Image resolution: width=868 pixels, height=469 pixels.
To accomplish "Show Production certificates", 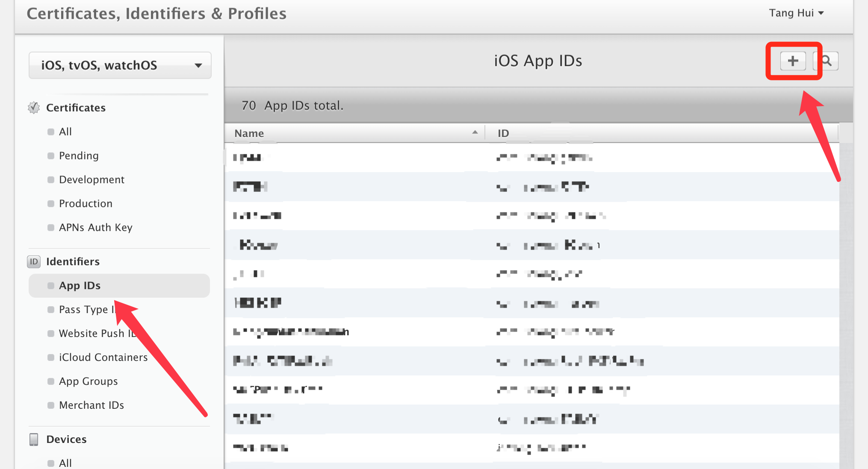I will (86, 203).
